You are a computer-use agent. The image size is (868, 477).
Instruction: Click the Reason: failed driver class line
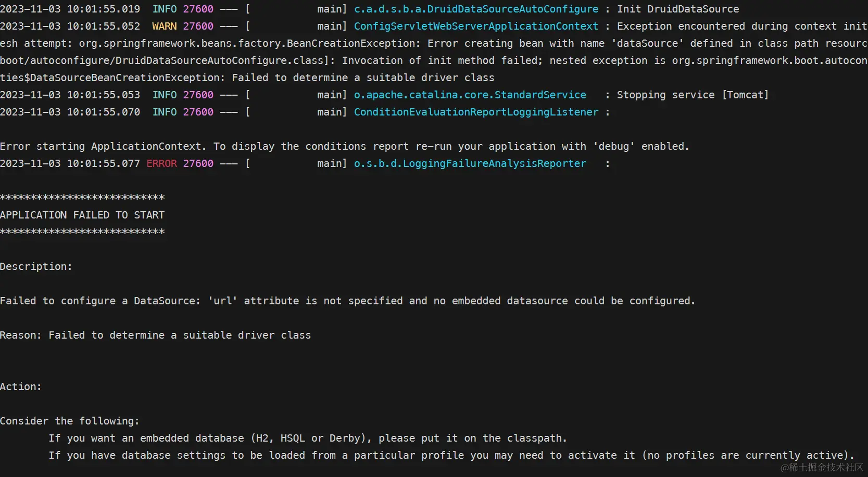[155, 335]
